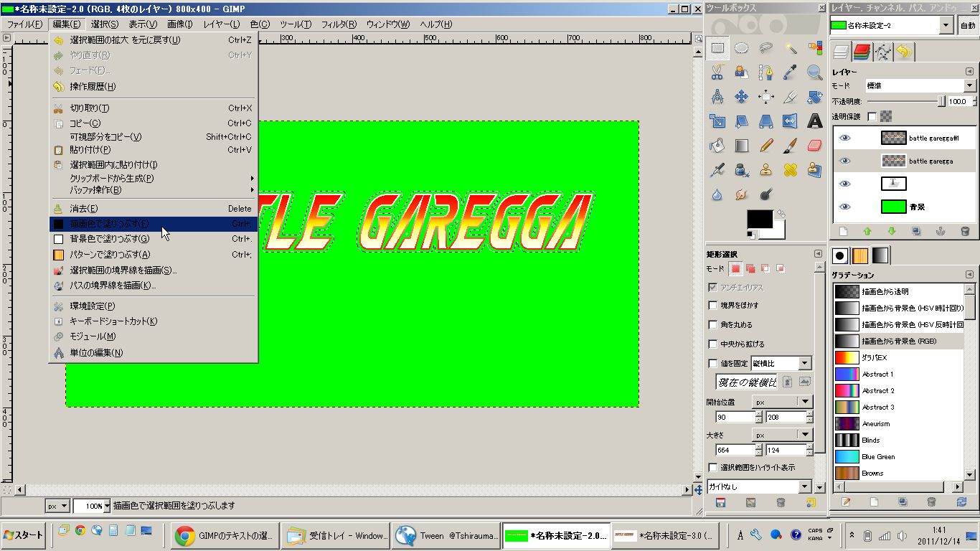980x551 pixels.
Task: Switch to 名称未設定-3.0 taskbar window
Action: coord(666,535)
